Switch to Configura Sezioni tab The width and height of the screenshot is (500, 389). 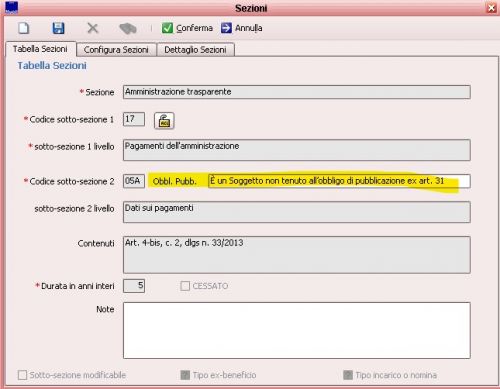coord(116,50)
